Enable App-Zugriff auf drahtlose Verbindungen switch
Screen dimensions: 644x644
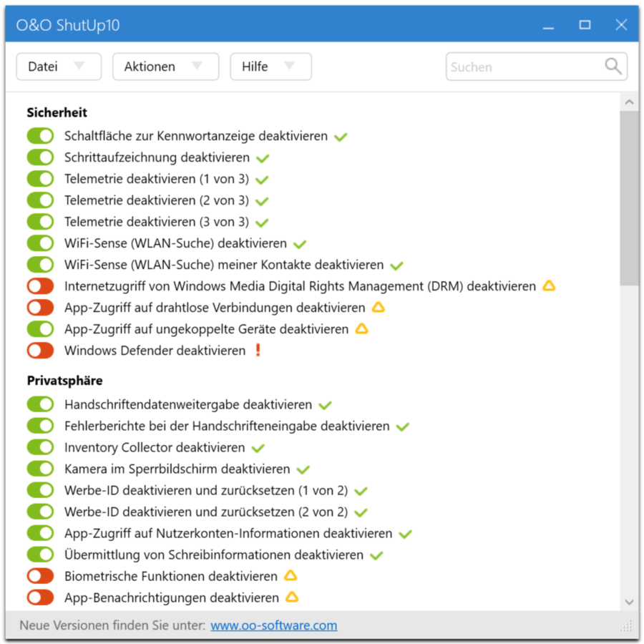coord(40,308)
